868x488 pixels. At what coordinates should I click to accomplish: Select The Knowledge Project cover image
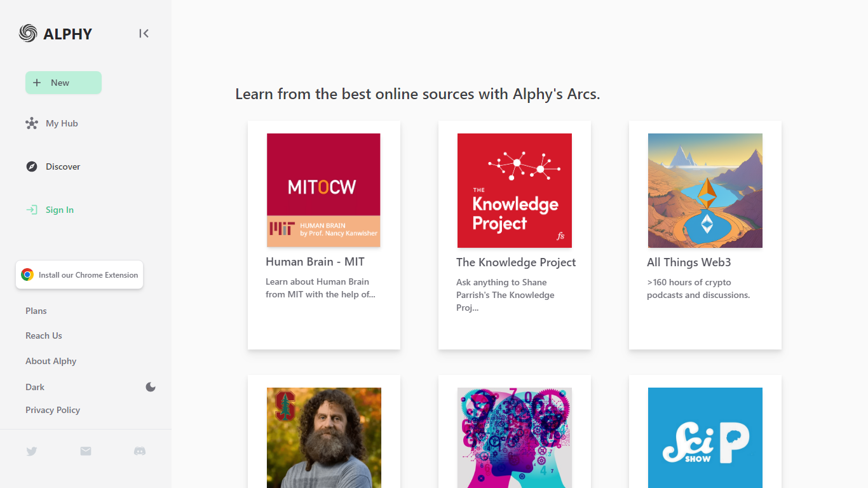[514, 190]
